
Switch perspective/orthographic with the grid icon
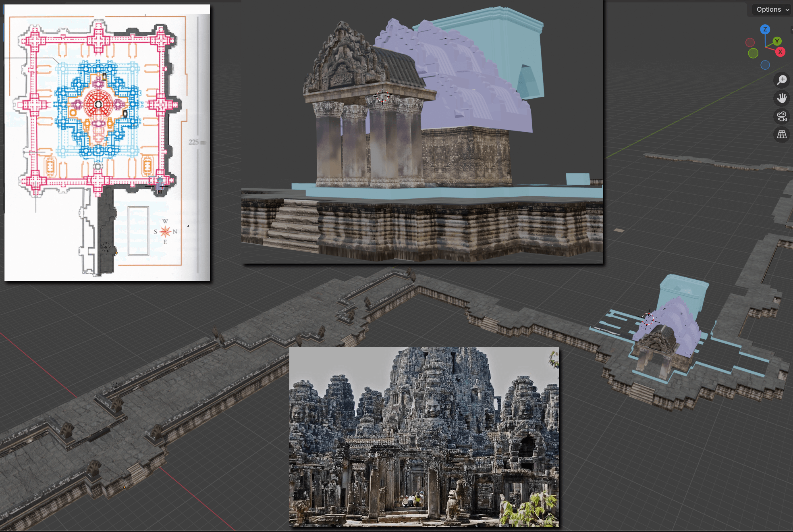click(782, 135)
